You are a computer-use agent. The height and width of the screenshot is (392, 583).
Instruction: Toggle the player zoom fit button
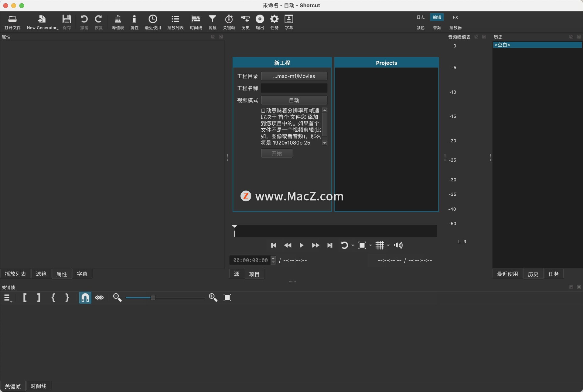362,245
